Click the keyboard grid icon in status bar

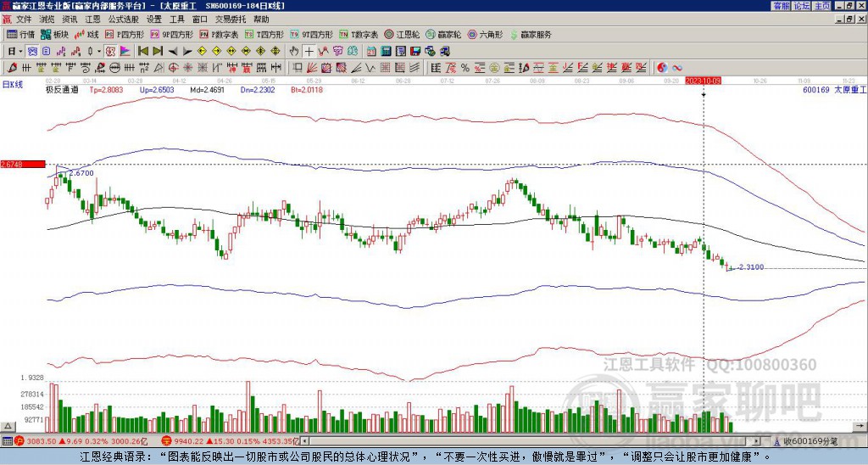[7, 441]
